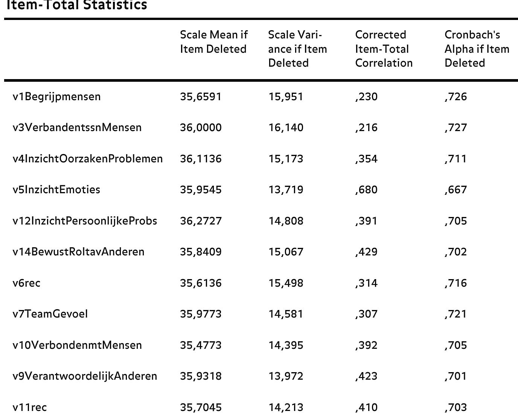Click the Cronbach's Alpha if Item Deleted header
The width and height of the screenshot is (518, 420).
pos(477,49)
